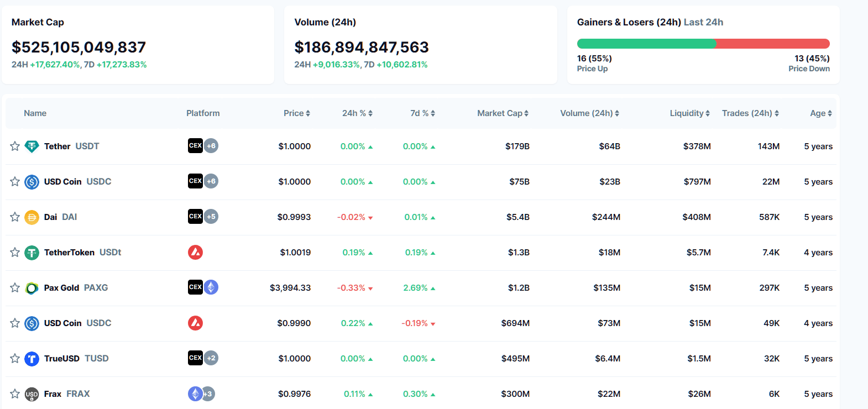Viewport: 868px width, 409px height.
Task: Show the +2 more platforms badge for TrueUSD
Action: coord(211,358)
